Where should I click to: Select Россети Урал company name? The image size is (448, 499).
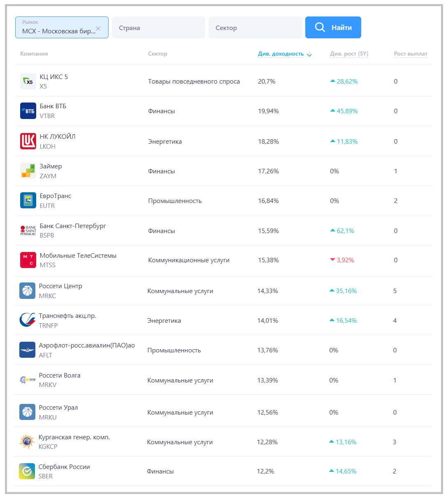tap(58, 408)
